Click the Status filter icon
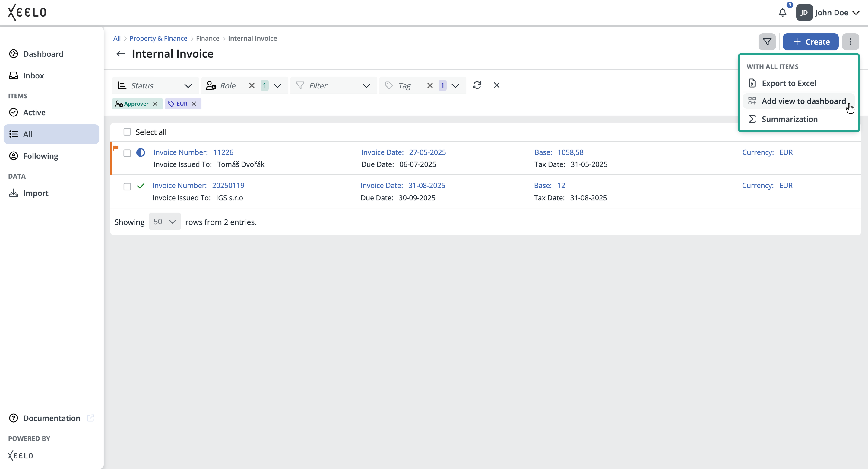This screenshot has width=868, height=469. click(x=122, y=86)
